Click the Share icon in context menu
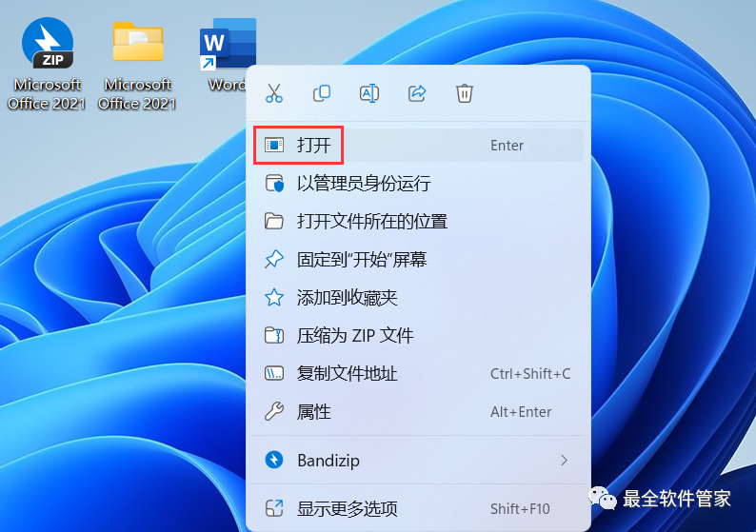The width and height of the screenshot is (756, 532). (417, 93)
